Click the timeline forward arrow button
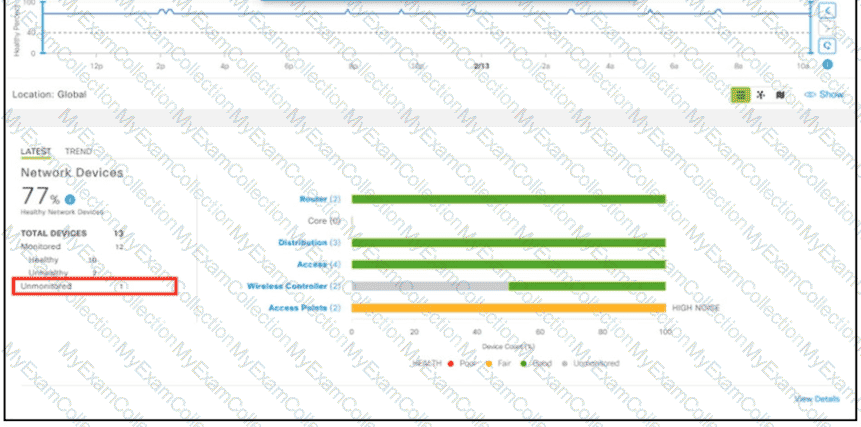 [827, 28]
